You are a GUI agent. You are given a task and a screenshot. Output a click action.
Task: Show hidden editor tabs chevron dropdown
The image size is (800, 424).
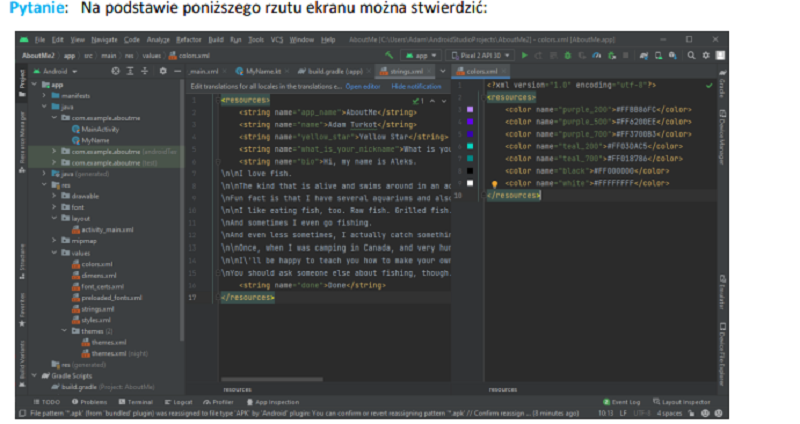(x=442, y=71)
